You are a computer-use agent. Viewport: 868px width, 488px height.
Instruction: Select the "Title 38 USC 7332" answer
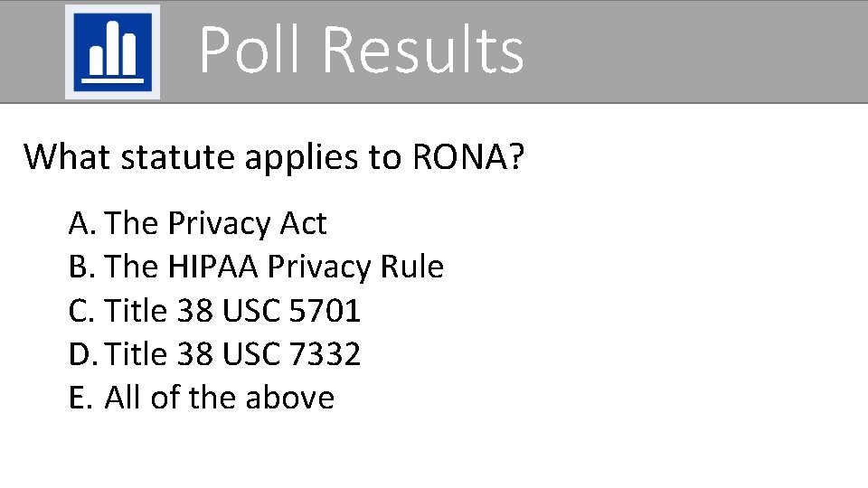[232, 354]
